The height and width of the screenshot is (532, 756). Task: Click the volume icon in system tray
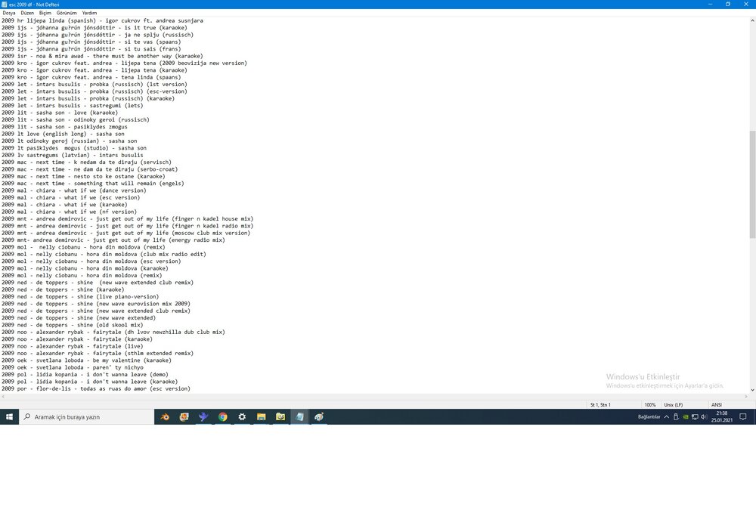pyautogui.click(x=703, y=416)
